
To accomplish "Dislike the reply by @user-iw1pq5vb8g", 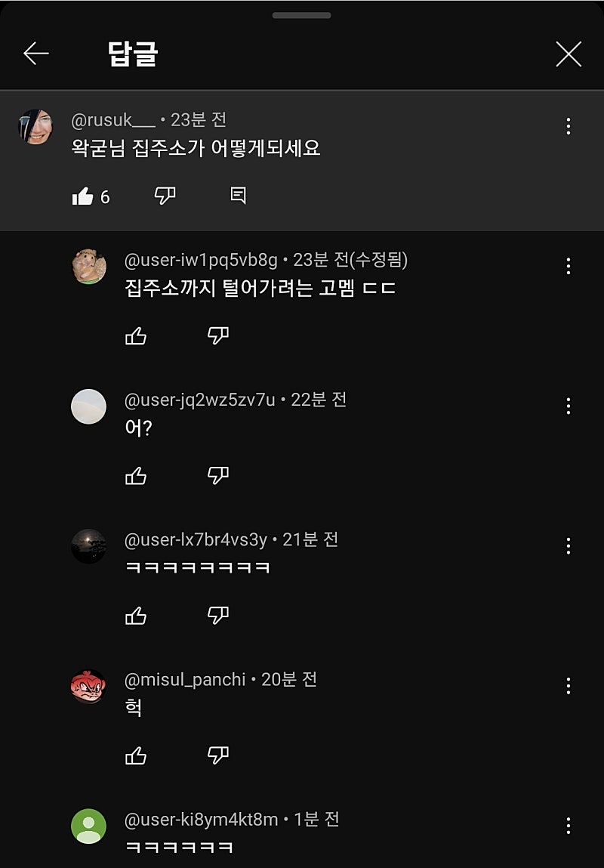I will [217, 336].
